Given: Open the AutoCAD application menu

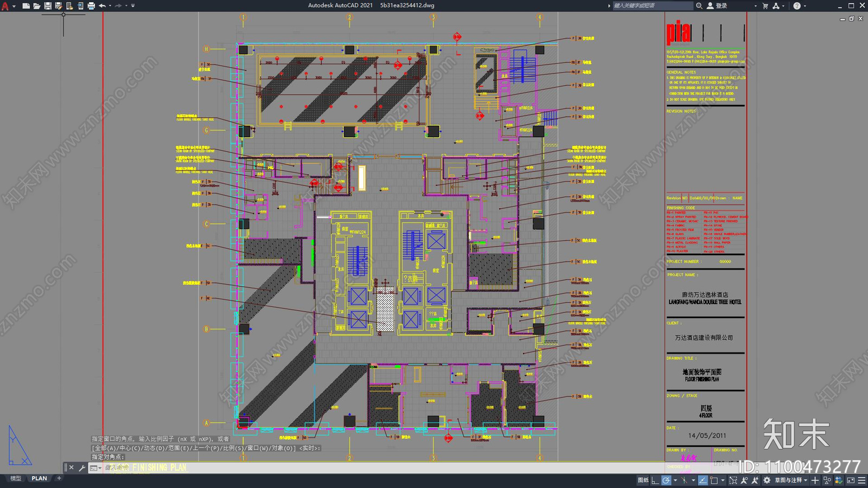Looking at the screenshot, I should coord(5,6).
